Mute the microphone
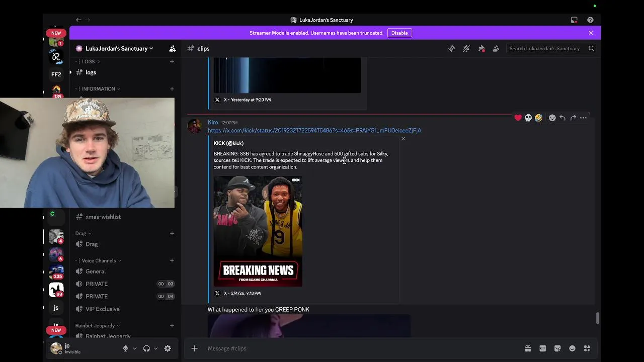Image resolution: width=644 pixels, height=362 pixels. pos(125,348)
